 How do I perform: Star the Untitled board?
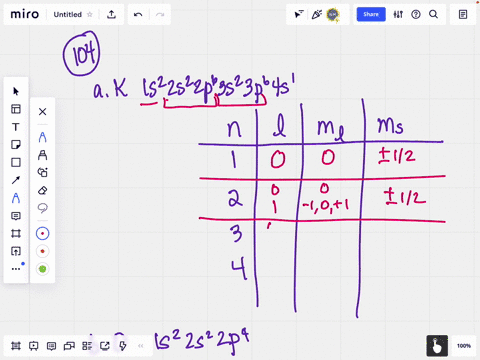(x=90, y=14)
